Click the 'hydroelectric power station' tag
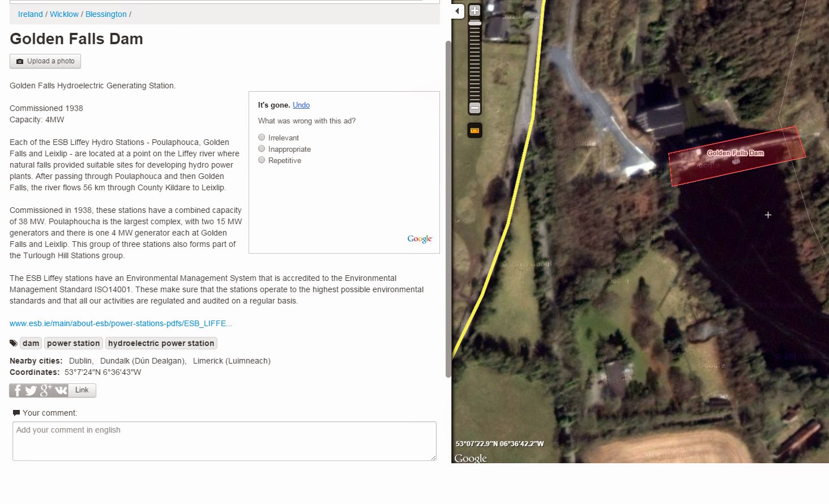 (x=161, y=343)
